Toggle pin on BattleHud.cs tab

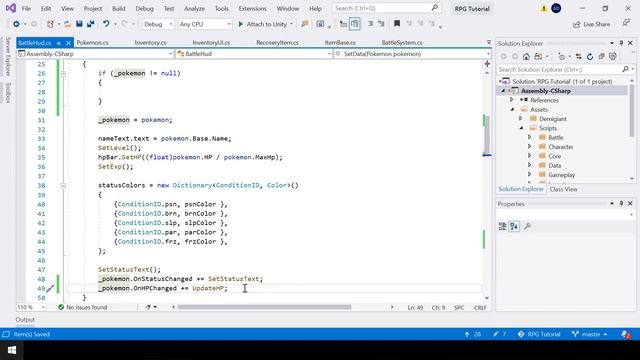(x=59, y=43)
